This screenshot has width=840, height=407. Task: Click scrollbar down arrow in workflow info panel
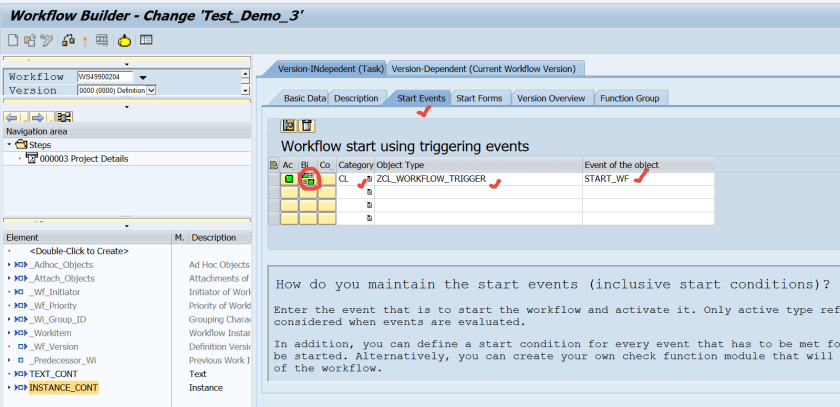pyautogui.click(x=245, y=90)
